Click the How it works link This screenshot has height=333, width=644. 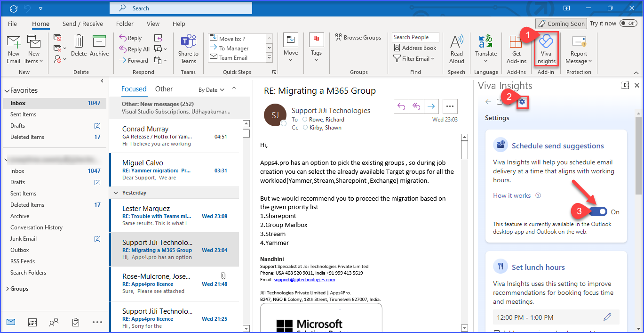pyautogui.click(x=512, y=195)
